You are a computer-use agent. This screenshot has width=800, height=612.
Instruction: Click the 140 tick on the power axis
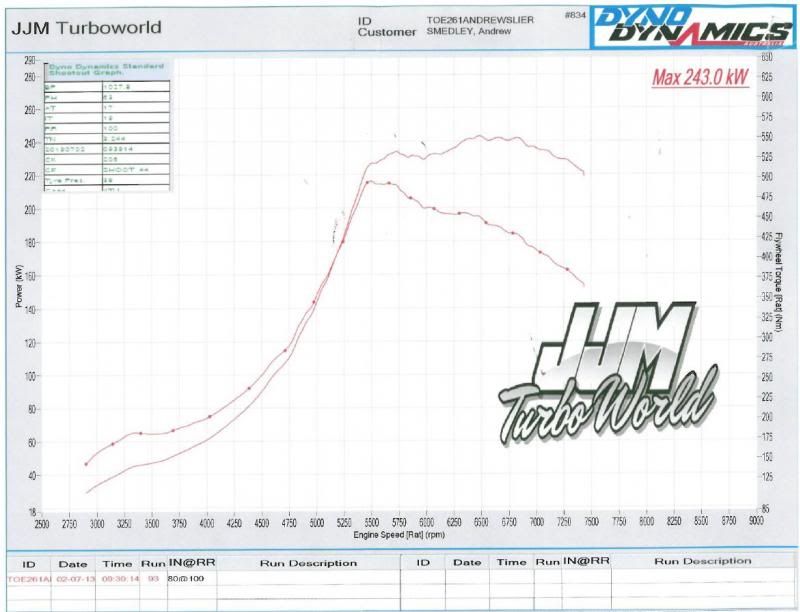point(30,310)
